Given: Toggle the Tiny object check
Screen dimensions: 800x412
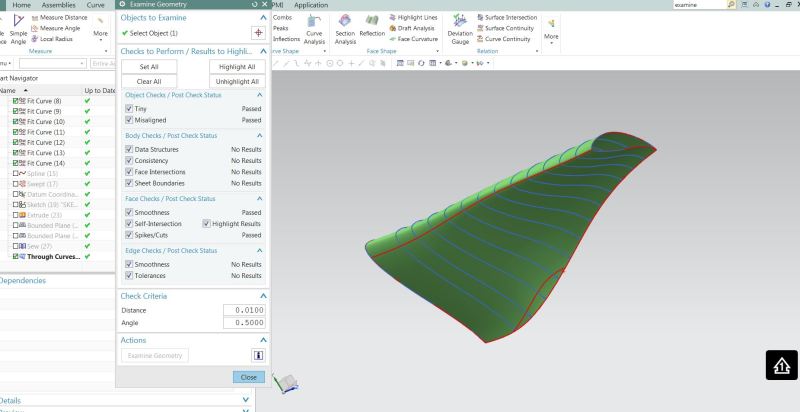Looking at the screenshot, I should (129, 109).
